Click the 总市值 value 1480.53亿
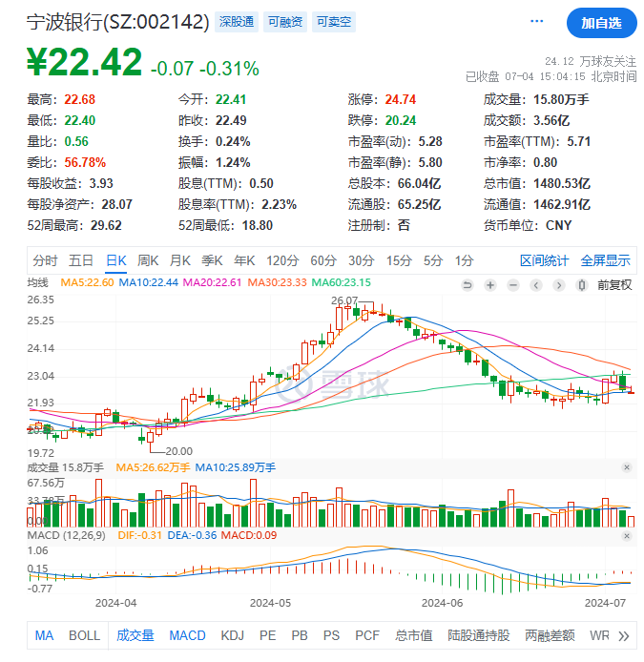644x662 pixels. (562, 184)
